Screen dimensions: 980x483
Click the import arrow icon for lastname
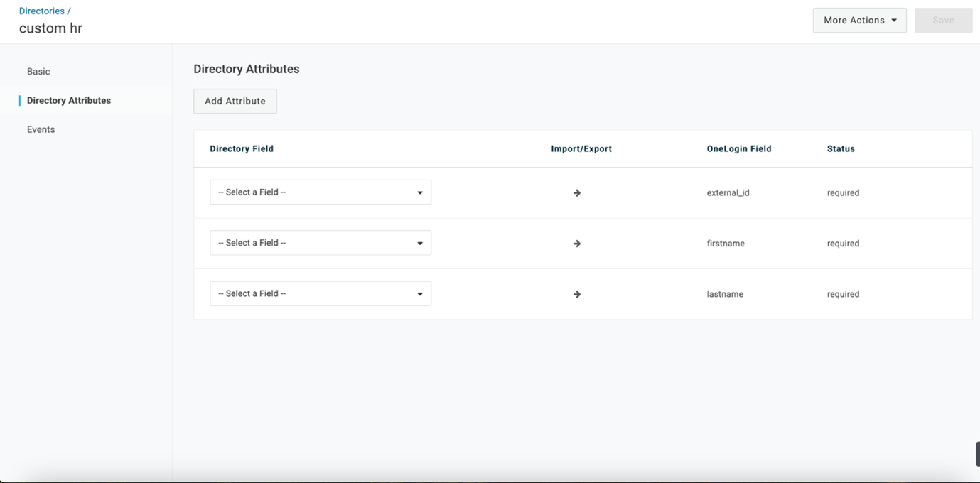577,294
